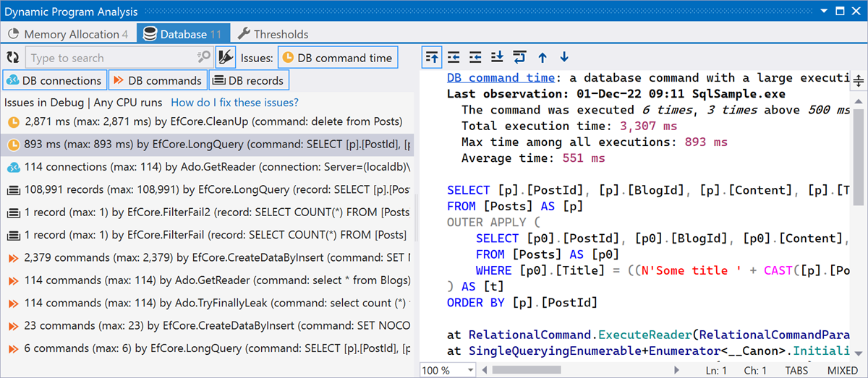The height and width of the screenshot is (378, 868).
Task: Open the 100 % zoom dropdown
Action: point(470,370)
